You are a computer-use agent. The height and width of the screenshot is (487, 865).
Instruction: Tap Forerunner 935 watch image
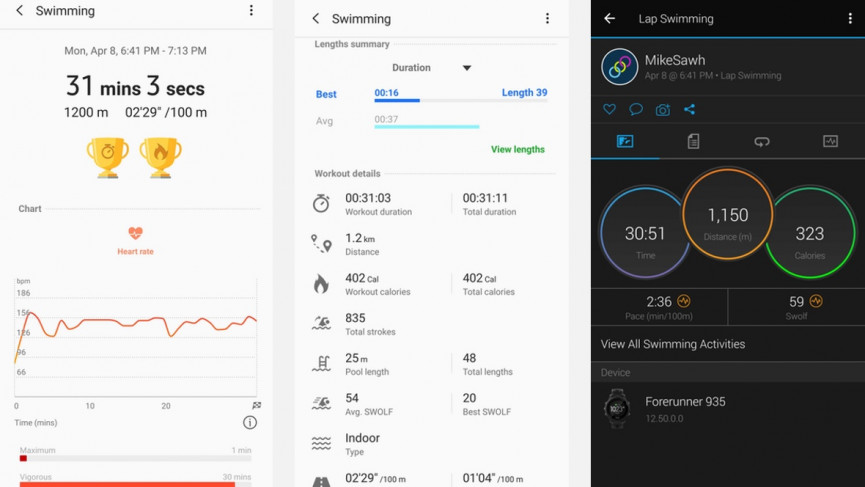click(x=616, y=409)
